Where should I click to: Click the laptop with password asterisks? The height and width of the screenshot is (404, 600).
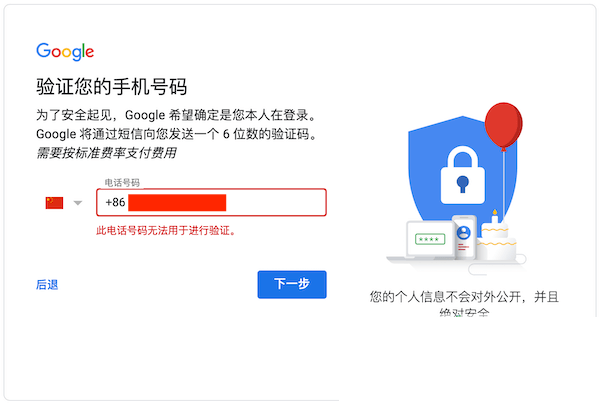point(430,241)
